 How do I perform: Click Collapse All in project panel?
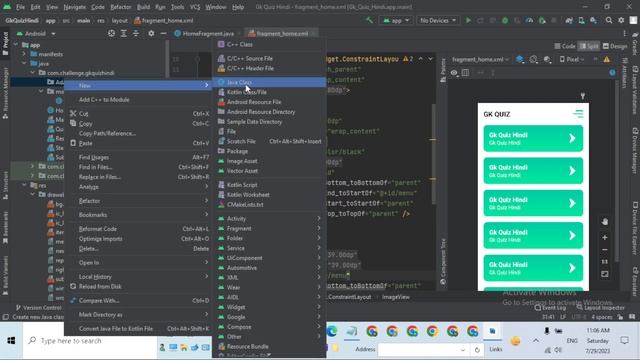tap(136, 33)
